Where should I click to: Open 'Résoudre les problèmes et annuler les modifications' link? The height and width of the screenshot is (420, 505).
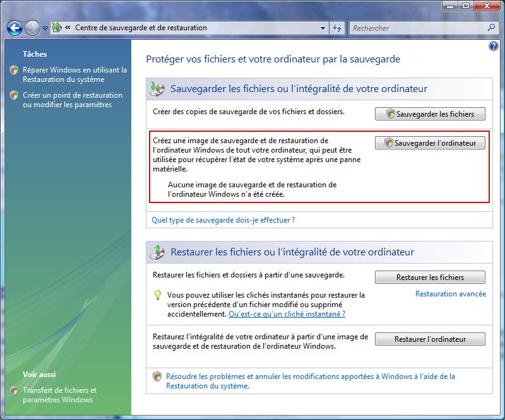[311, 381]
